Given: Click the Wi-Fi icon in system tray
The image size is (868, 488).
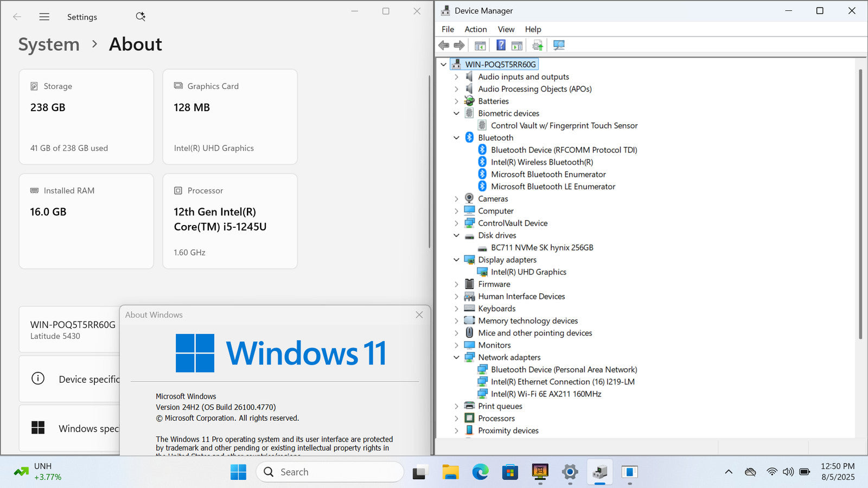Looking at the screenshot, I should click(x=771, y=472).
